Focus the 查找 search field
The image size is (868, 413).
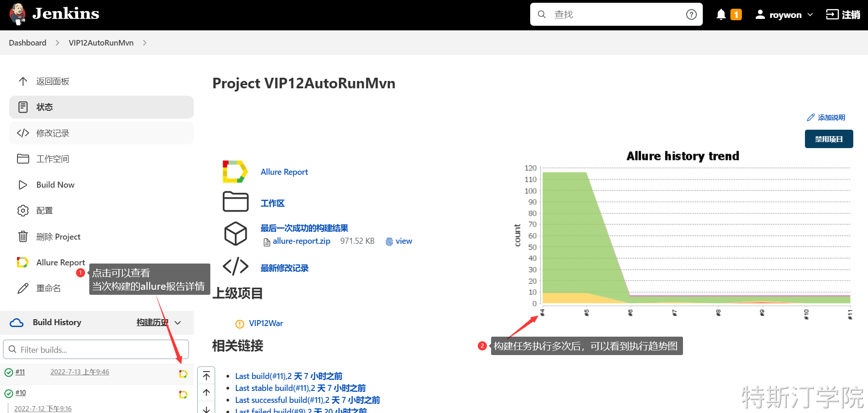point(616,14)
